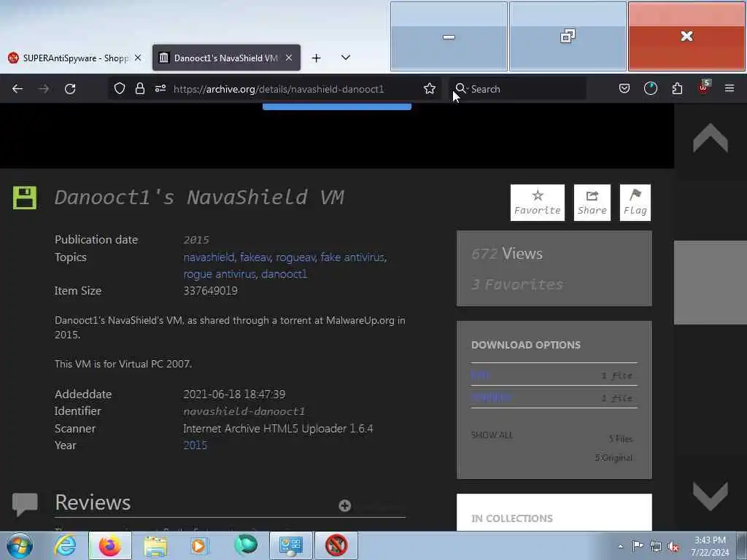Select Danooct1's NavaShield VM tab

(x=226, y=58)
